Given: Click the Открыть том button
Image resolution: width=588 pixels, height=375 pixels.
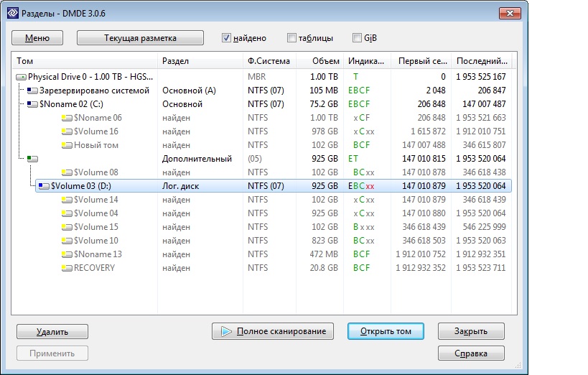Looking at the screenshot, I should pyautogui.click(x=386, y=331).
